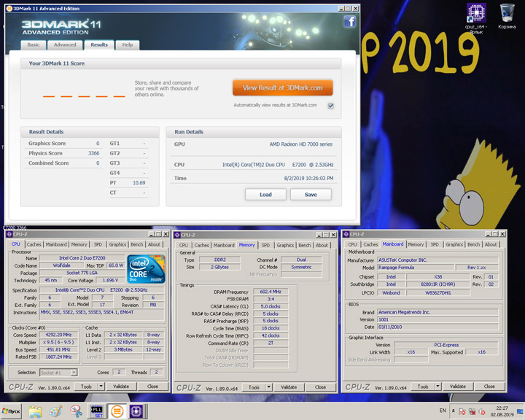Click the Link Width x16 value
The width and height of the screenshot is (525, 420).
click(411, 352)
